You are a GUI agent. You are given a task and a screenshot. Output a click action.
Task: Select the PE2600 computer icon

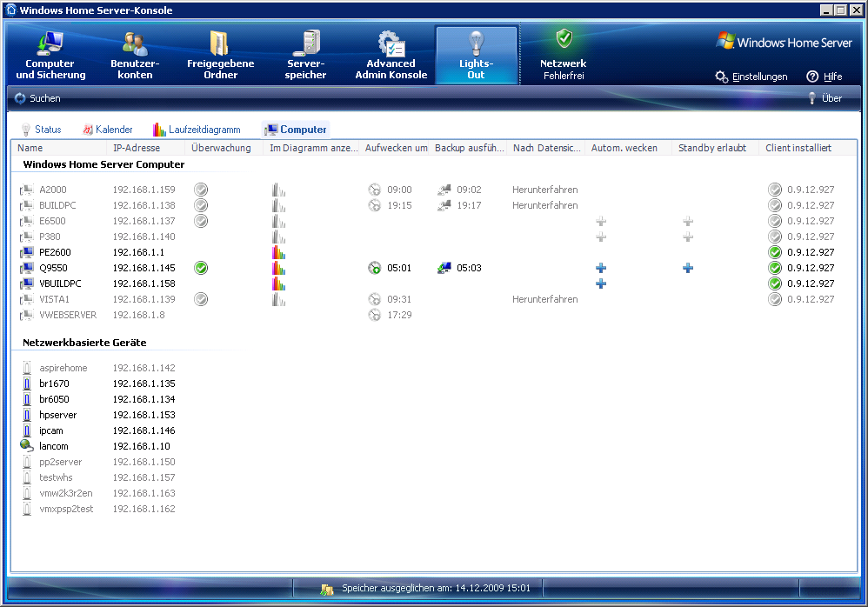coord(27,252)
